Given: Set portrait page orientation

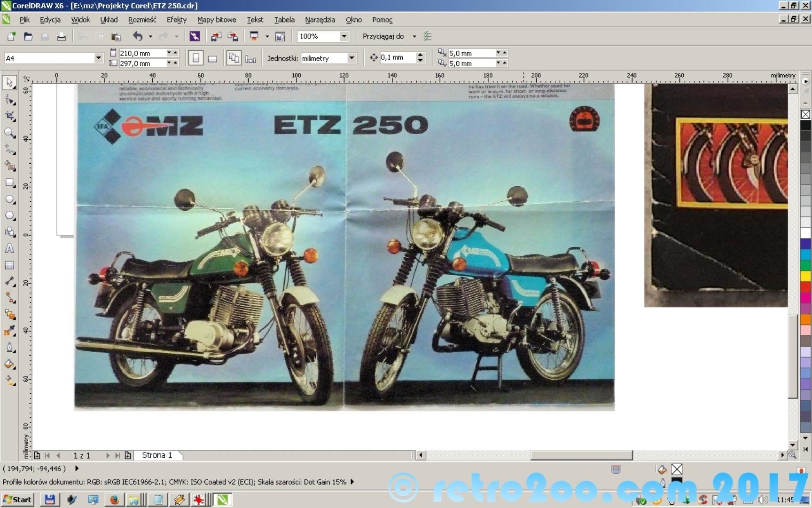Looking at the screenshot, I should 196,58.
